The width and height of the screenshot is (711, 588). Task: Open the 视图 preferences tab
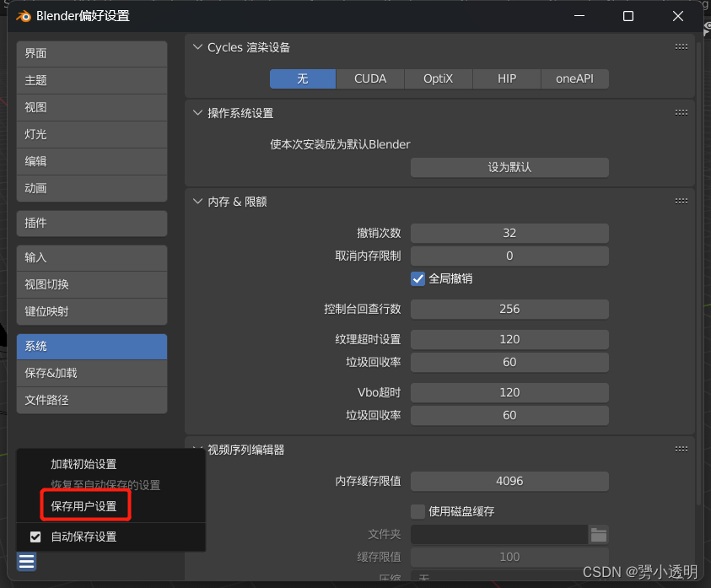92,107
